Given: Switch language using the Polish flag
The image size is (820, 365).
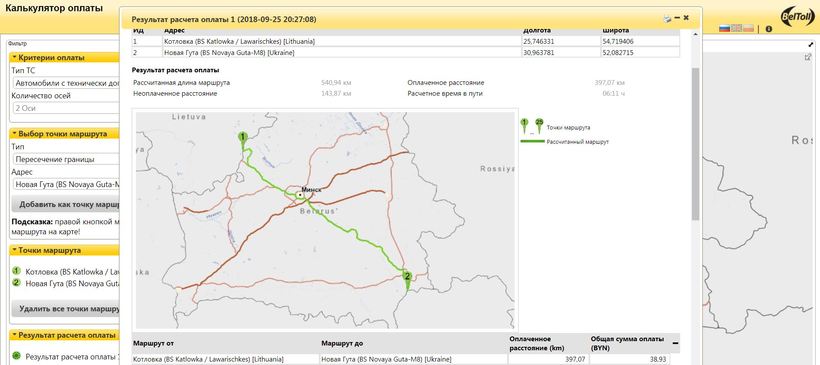Looking at the screenshot, I should tap(748, 28).
